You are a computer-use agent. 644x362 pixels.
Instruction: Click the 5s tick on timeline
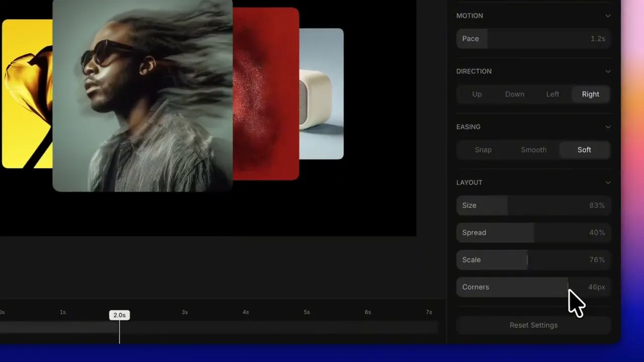(x=306, y=312)
